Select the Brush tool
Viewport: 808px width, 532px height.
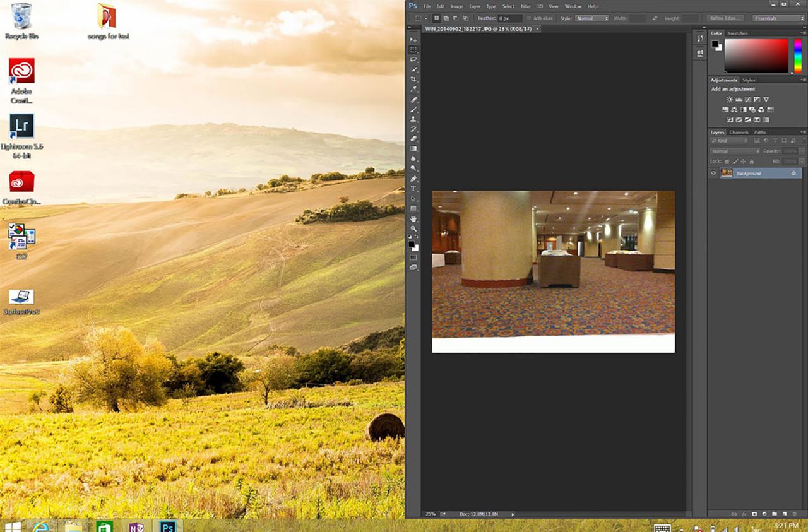pos(413,109)
